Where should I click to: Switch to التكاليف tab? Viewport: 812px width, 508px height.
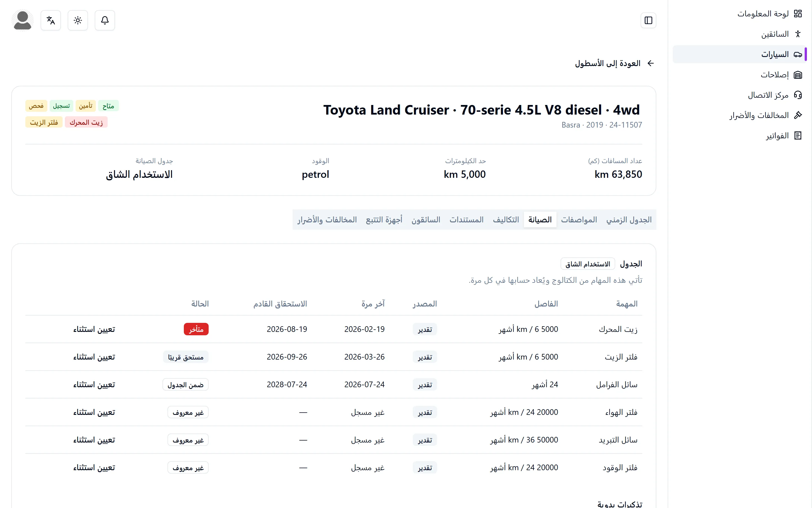[506, 220]
